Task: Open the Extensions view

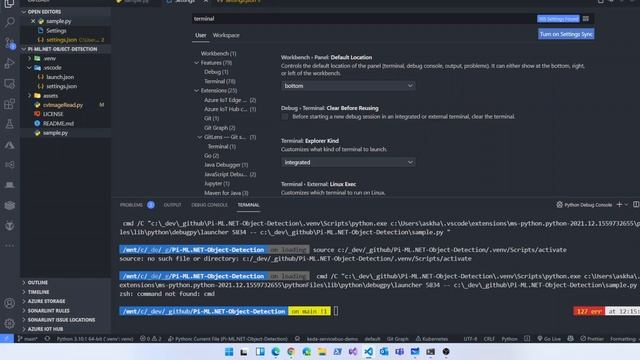Action: pos(9,104)
